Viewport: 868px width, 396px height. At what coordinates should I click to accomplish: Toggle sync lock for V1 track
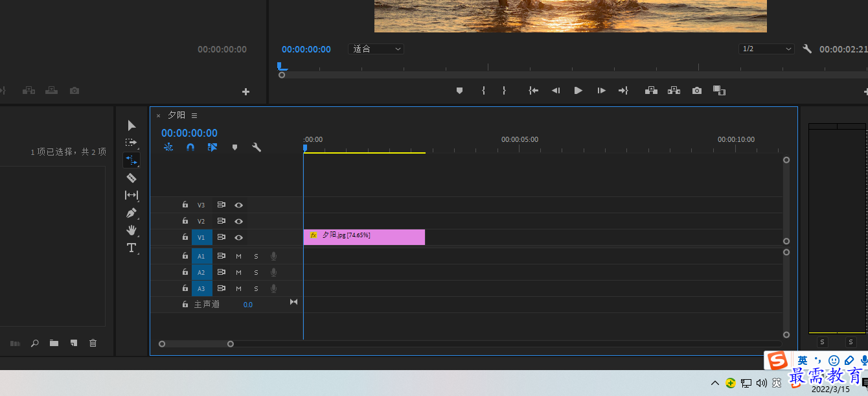[x=221, y=237]
